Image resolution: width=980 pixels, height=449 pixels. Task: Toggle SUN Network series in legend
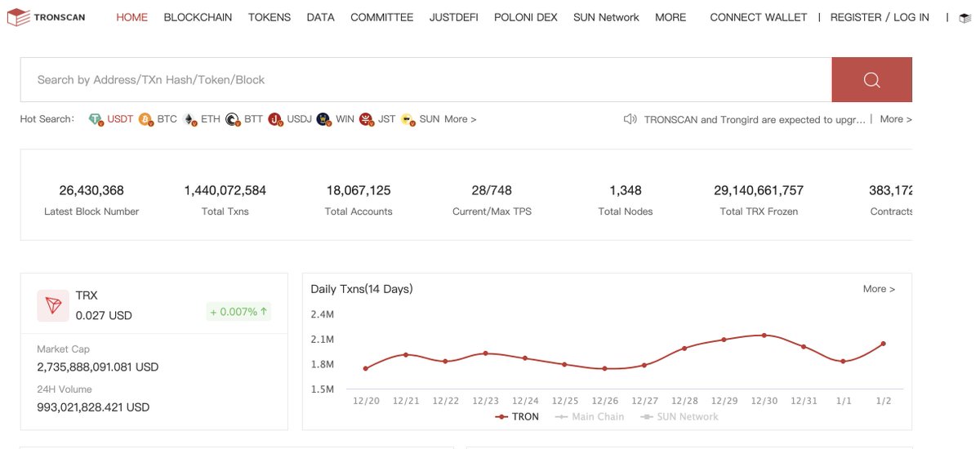tap(679, 416)
